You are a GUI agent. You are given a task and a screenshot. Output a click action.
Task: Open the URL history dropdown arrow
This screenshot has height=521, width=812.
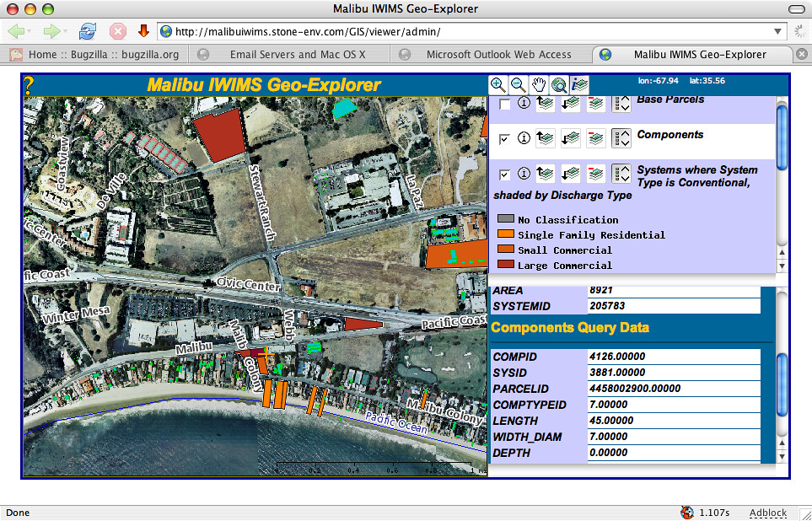pyautogui.click(x=777, y=31)
